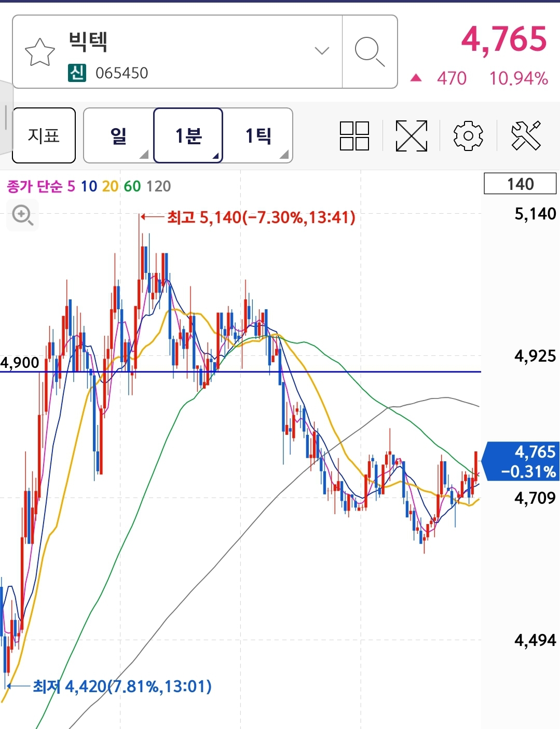Select the 일 daily chart period
560x729 pixels.
[119, 135]
